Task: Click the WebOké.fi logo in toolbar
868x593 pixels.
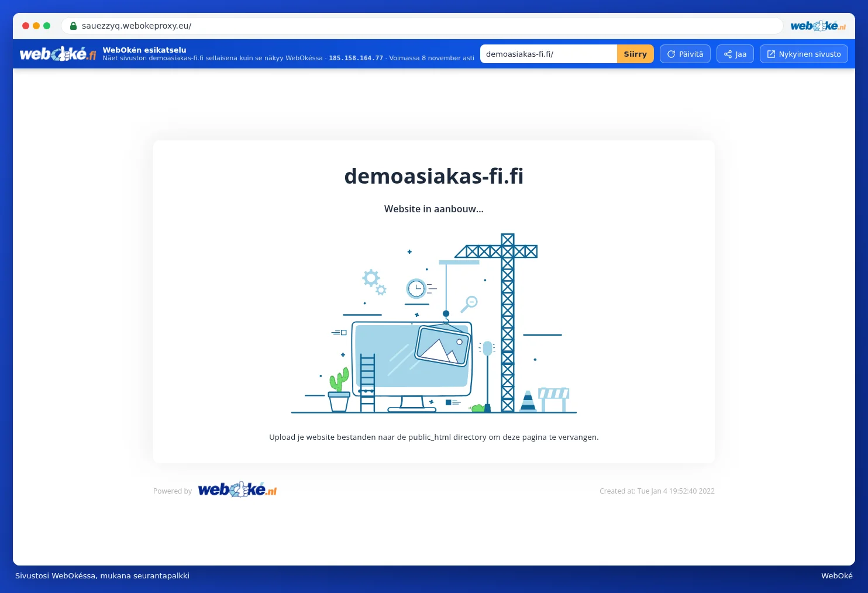Action: [x=58, y=54]
